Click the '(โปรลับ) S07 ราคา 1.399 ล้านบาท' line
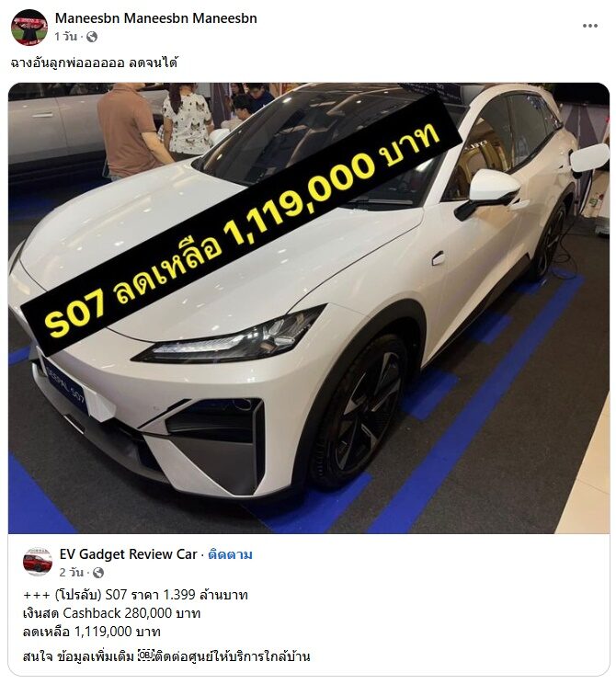Image resolution: width=616 pixels, height=684 pixels. click(x=152, y=595)
